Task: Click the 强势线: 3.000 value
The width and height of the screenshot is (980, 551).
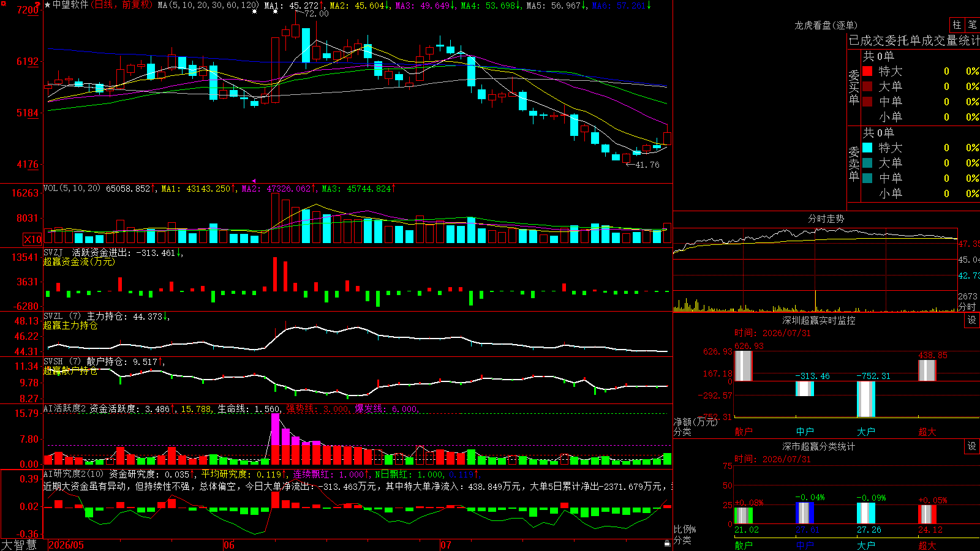Action: pos(318,409)
